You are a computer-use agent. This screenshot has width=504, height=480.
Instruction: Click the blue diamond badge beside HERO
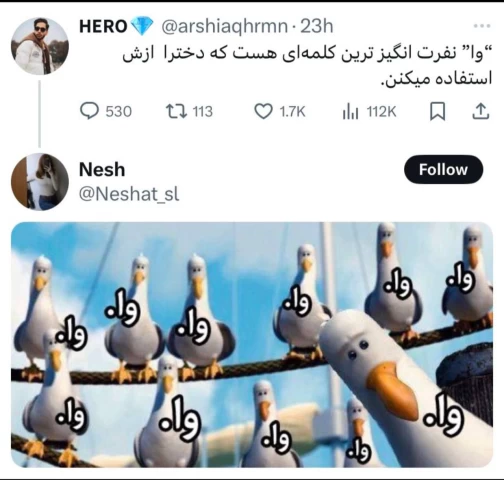point(142,27)
